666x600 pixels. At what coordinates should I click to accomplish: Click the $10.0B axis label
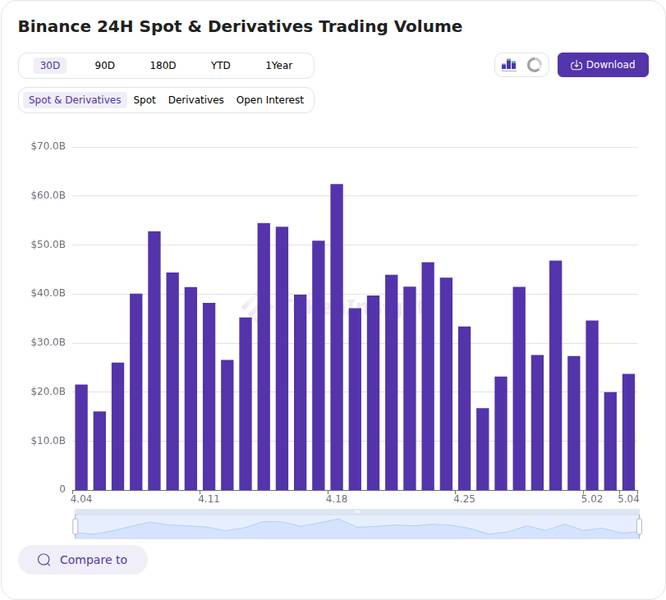(48, 441)
